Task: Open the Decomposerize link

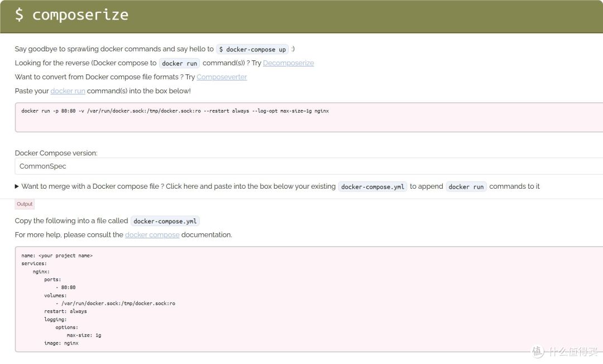Action: pos(289,63)
